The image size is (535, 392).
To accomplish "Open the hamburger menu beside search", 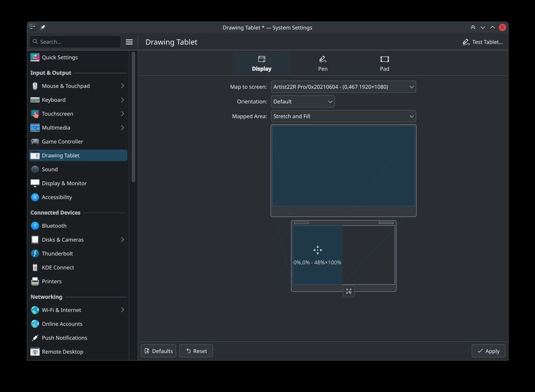I will click(129, 42).
